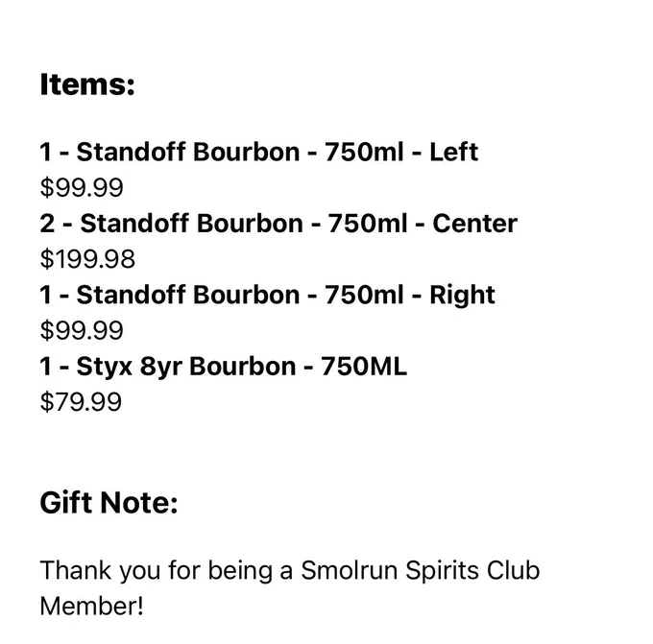Screen dimensions: 653x644
Task: Click the $199.98 price
Action: click(x=87, y=259)
